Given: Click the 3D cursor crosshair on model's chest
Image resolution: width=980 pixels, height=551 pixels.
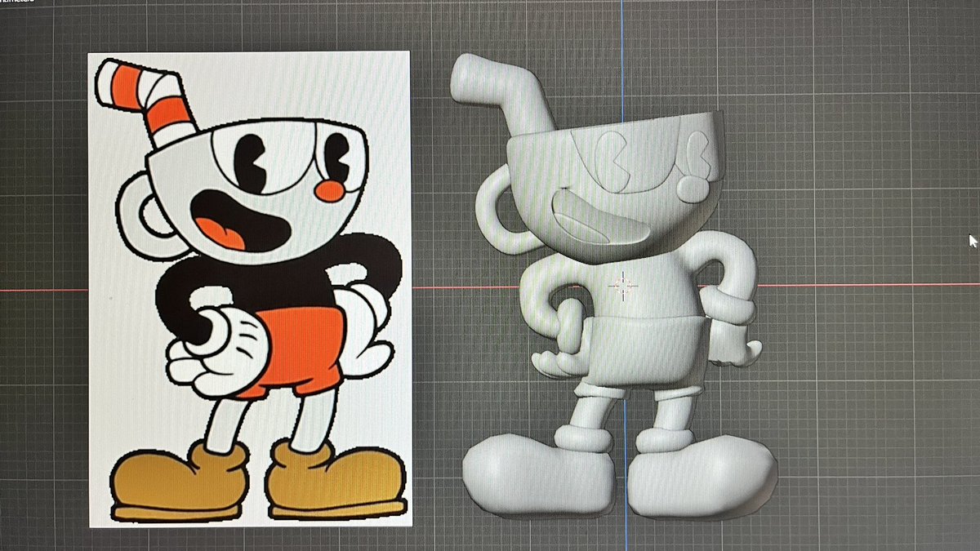Looking at the screenshot, I should click(622, 285).
